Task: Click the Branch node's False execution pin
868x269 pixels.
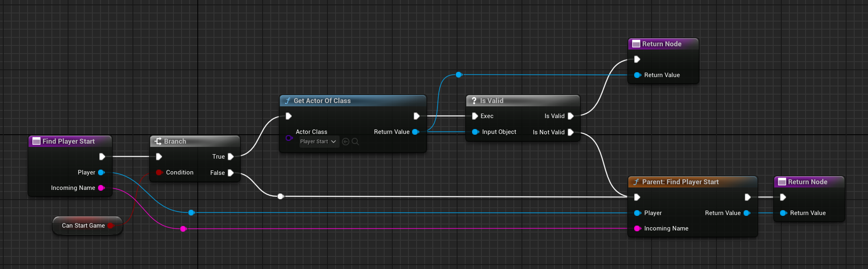Action: (231, 173)
